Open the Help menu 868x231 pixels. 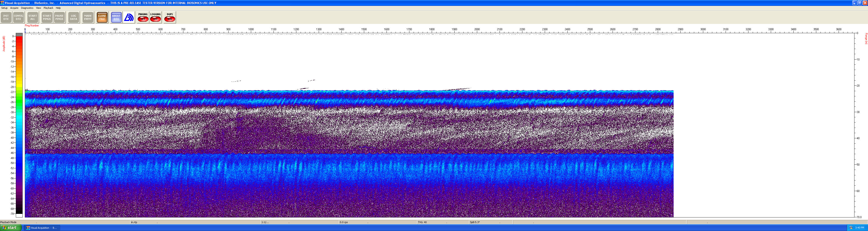(58, 8)
